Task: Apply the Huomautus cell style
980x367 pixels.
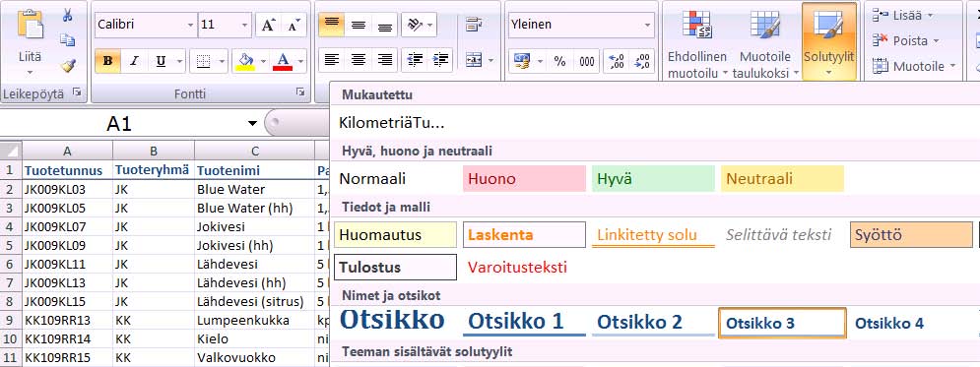Action: 396,235
